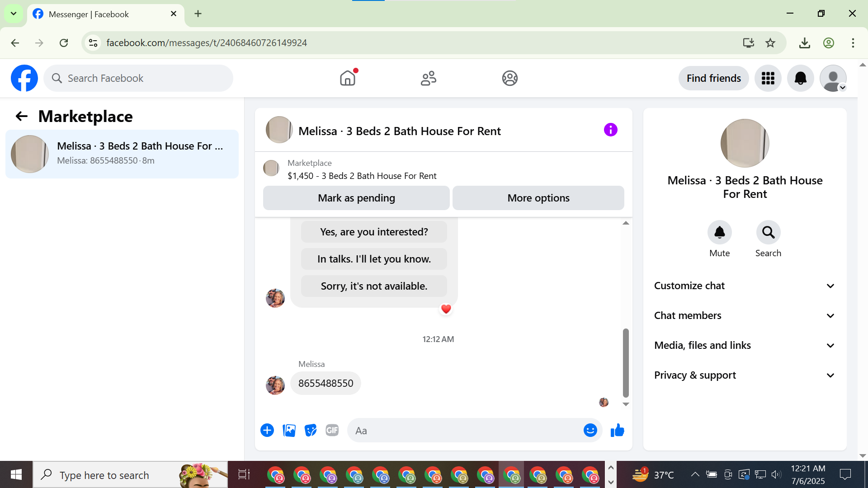Click the purple conversation info icon
Image resolution: width=868 pixels, height=488 pixels.
click(x=610, y=130)
